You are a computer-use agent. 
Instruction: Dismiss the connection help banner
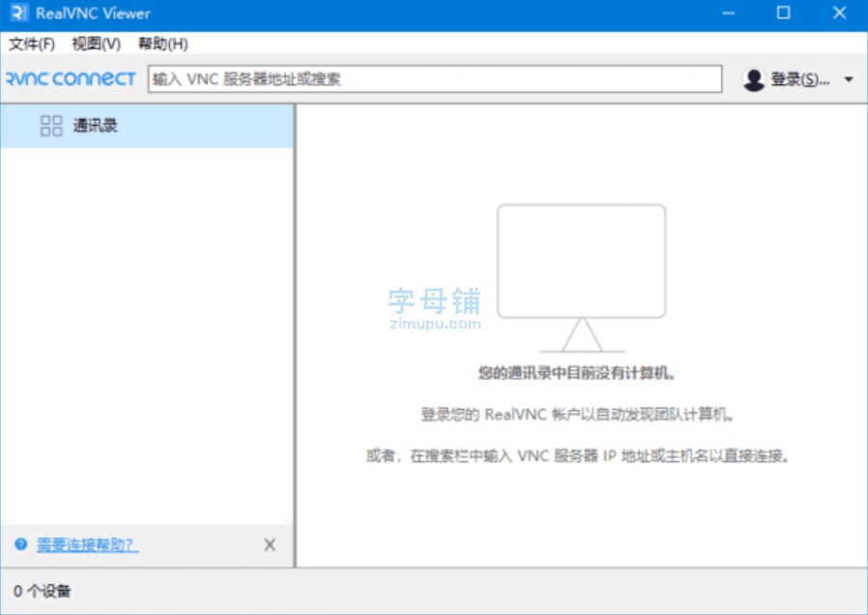[x=270, y=544]
